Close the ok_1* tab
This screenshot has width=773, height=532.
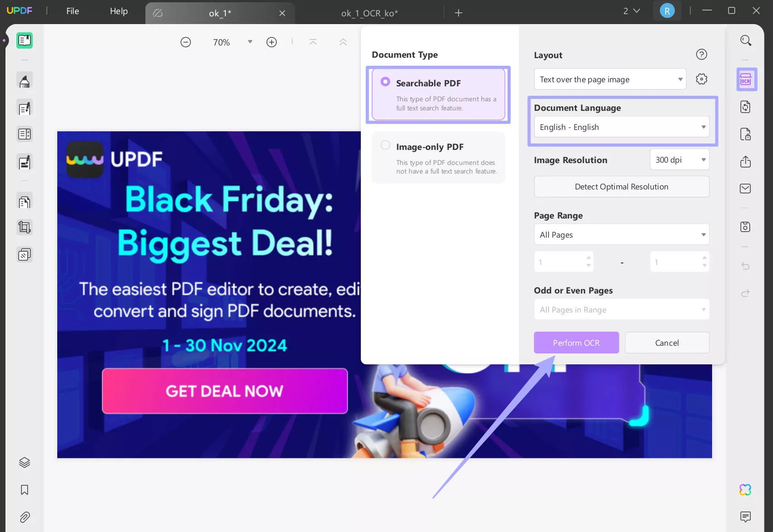tap(282, 13)
